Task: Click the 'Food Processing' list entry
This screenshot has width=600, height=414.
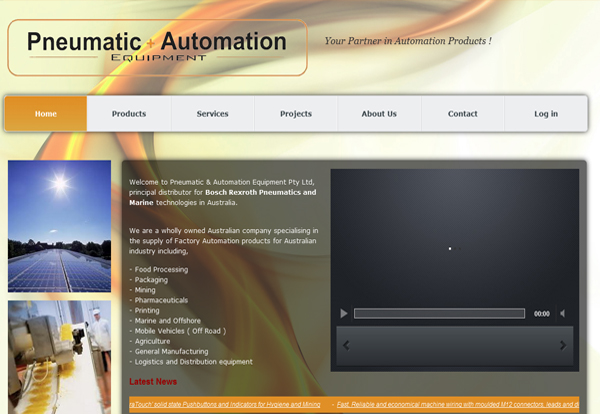Action: point(161,269)
